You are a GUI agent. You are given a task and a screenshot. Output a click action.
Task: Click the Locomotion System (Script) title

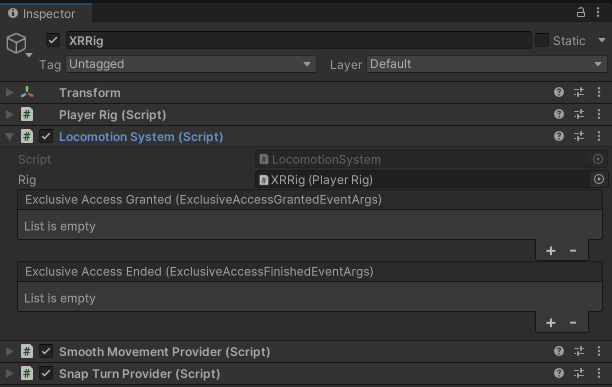(141, 137)
